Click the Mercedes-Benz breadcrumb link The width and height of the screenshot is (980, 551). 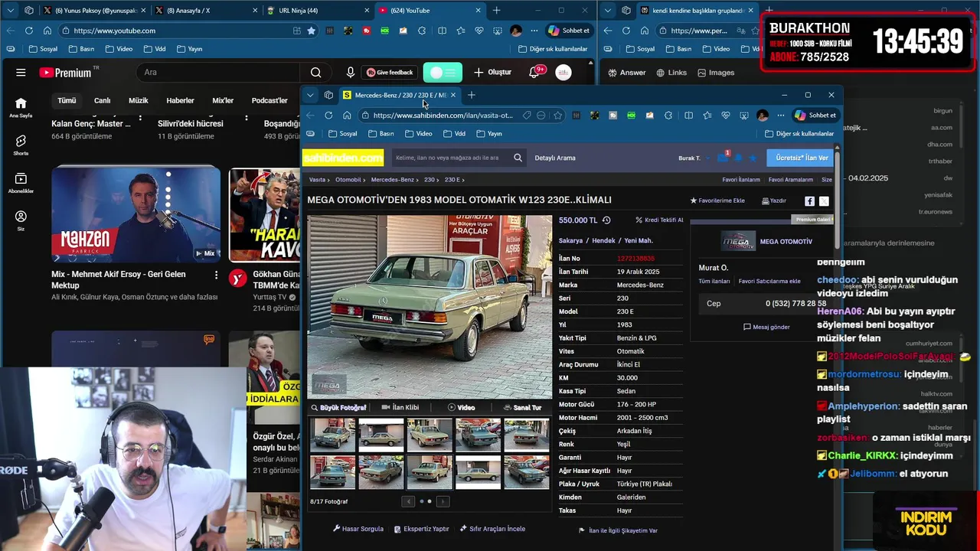393,180
